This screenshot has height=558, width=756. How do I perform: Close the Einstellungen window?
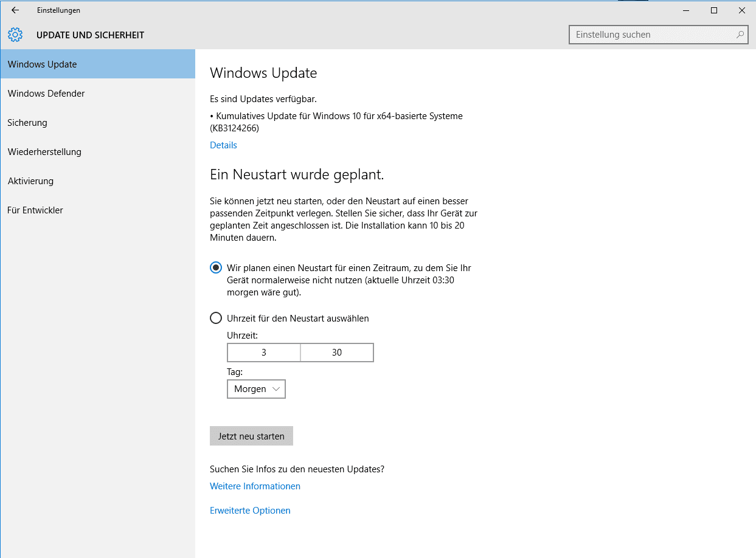pyautogui.click(x=742, y=10)
